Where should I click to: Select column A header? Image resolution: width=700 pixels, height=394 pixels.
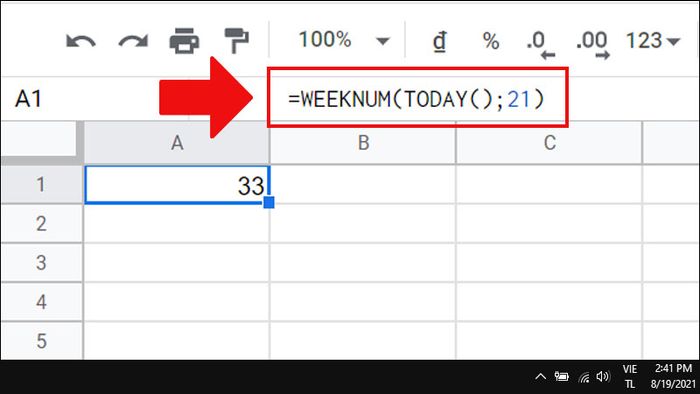click(177, 143)
